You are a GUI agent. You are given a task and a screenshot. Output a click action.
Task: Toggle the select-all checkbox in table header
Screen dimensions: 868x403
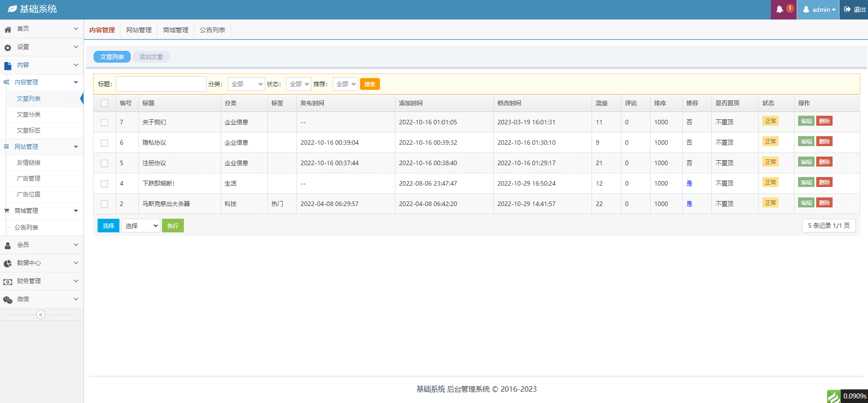tap(104, 103)
